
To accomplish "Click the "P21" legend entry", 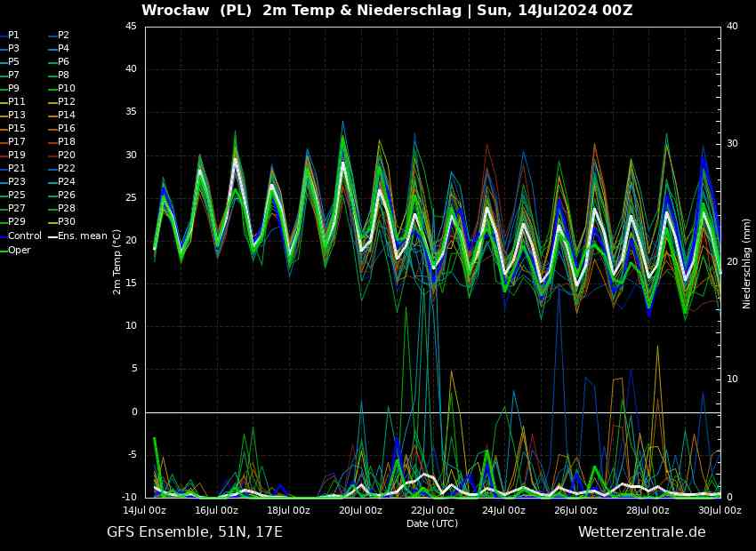I will (x=16, y=168).
